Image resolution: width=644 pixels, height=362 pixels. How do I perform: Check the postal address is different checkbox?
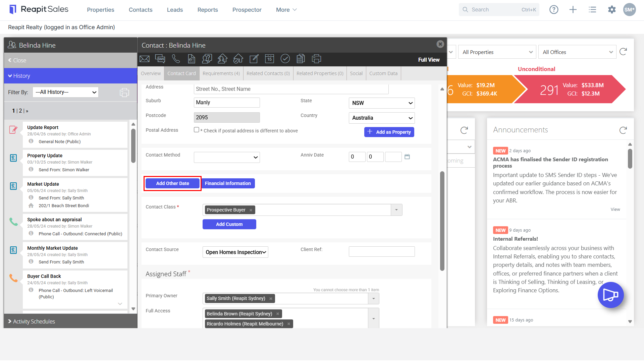[197, 130]
